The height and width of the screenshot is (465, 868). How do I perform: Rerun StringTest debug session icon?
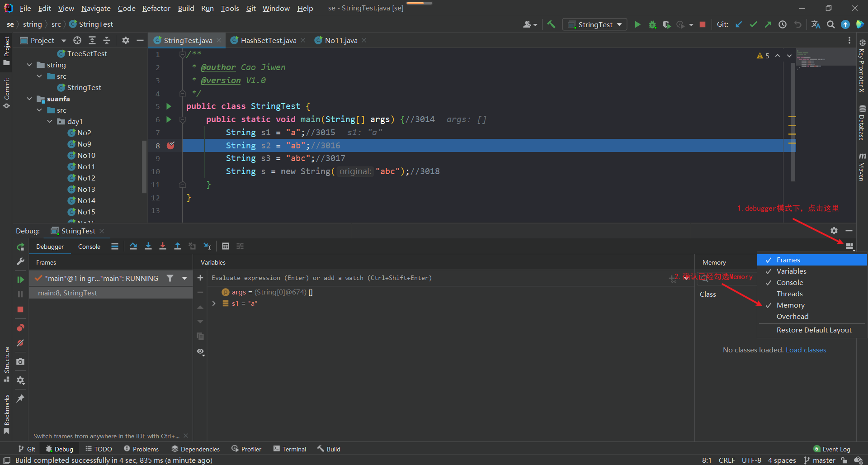click(20, 247)
